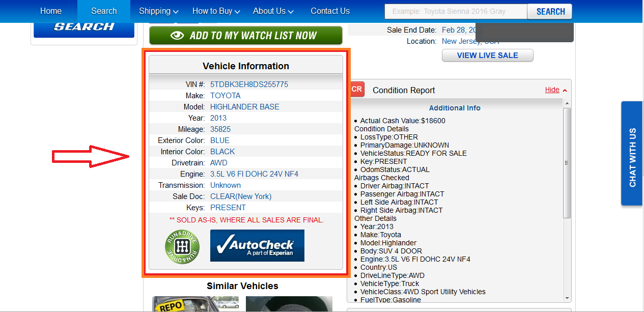Click the blue SEARCH button in the sidebar
This screenshot has width=644, height=312.
[x=84, y=30]
